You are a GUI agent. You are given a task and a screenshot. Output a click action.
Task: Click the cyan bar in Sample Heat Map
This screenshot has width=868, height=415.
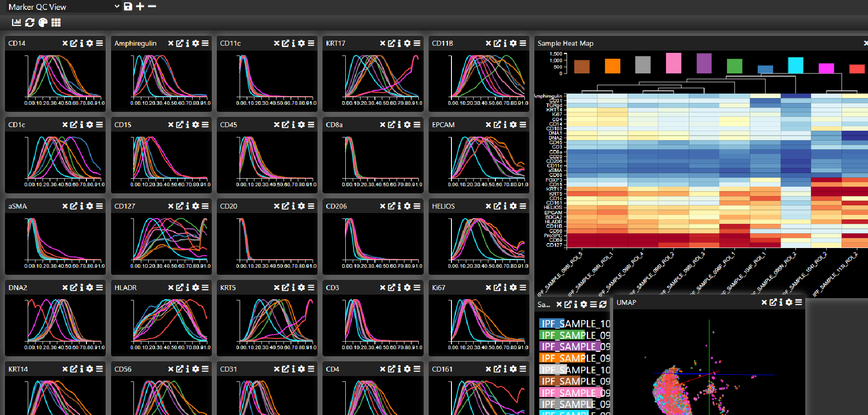[795, 65]
